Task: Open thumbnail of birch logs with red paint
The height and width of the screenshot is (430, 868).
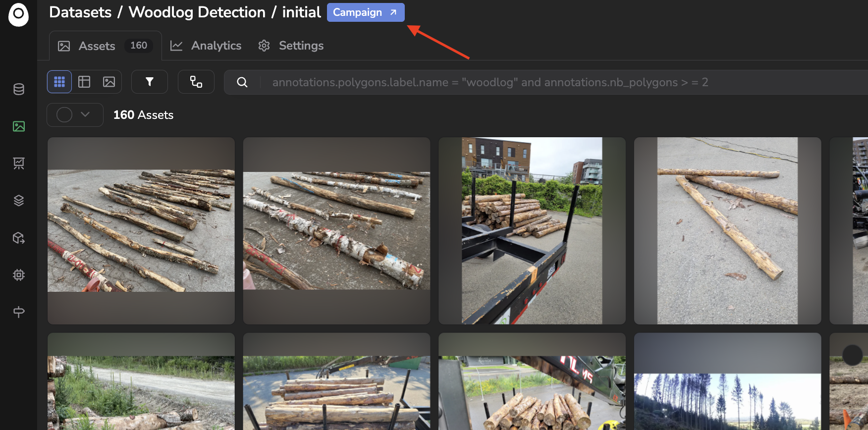Action: pos(336,231)
